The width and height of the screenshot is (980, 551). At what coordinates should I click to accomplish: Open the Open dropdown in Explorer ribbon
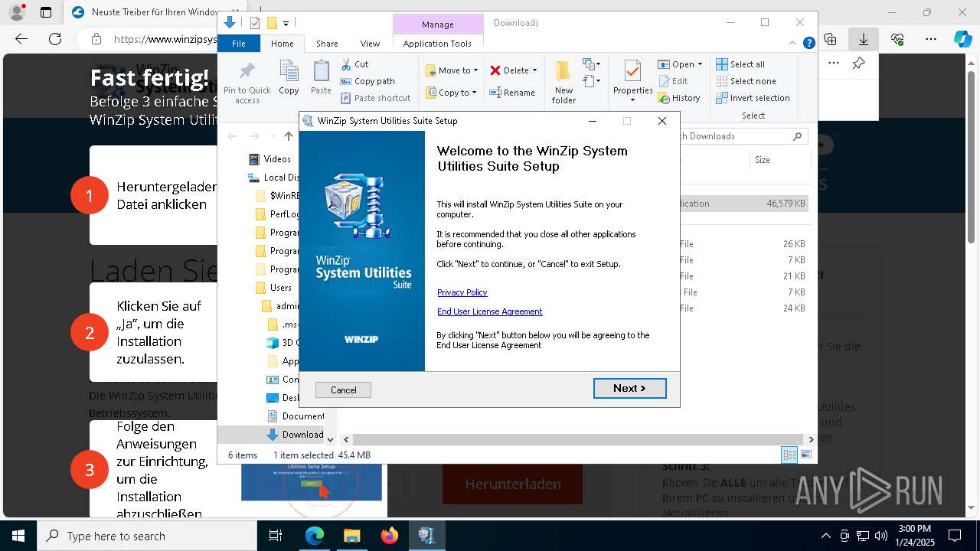(x=680, y=64)
